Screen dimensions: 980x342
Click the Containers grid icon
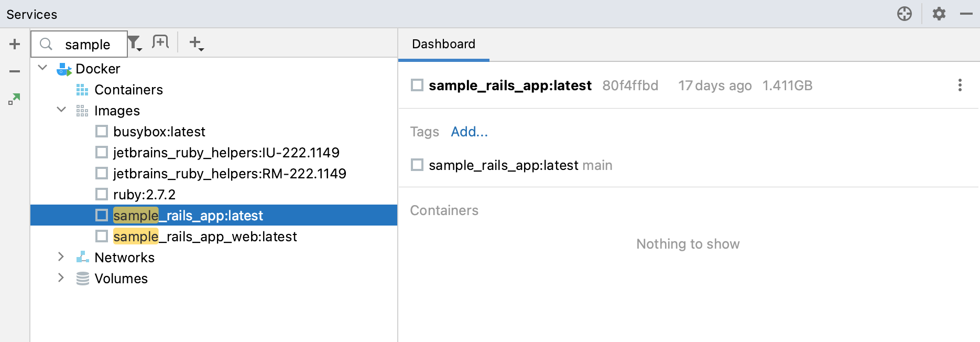[x=81, y=90]
